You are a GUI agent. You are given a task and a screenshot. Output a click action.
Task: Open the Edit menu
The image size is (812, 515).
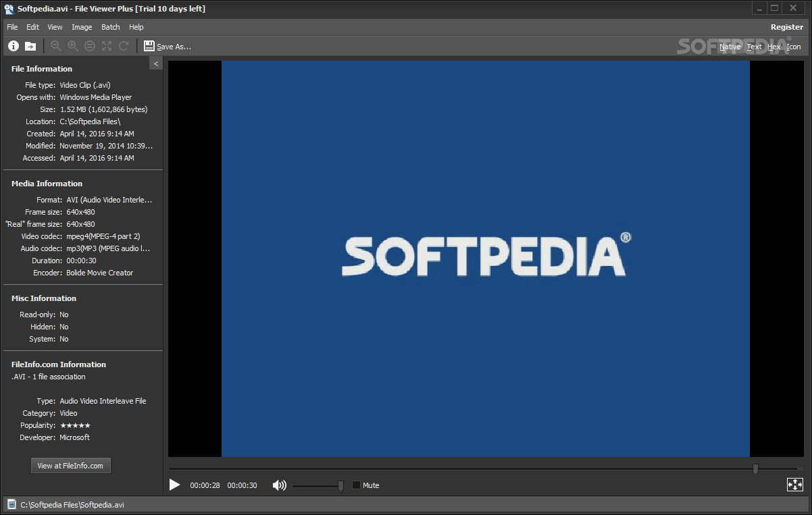click(32, 27)
